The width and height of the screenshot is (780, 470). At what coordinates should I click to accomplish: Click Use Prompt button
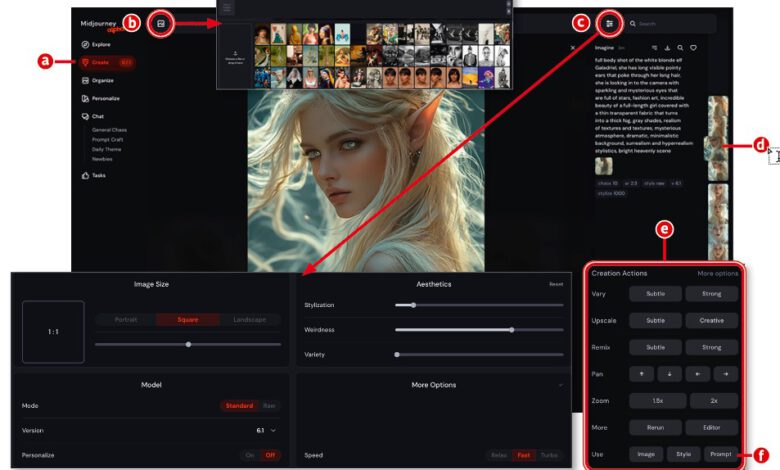click(721, 454)
